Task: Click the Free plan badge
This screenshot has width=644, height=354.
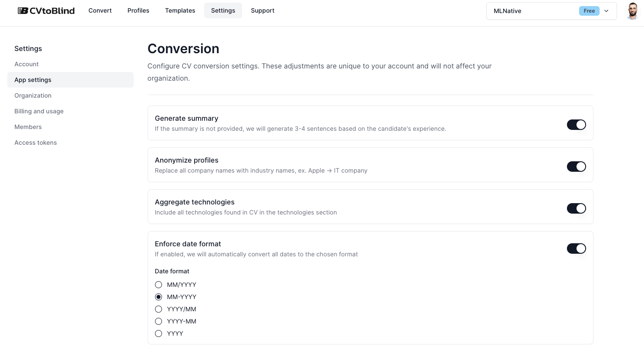Action: click(589, 11)
